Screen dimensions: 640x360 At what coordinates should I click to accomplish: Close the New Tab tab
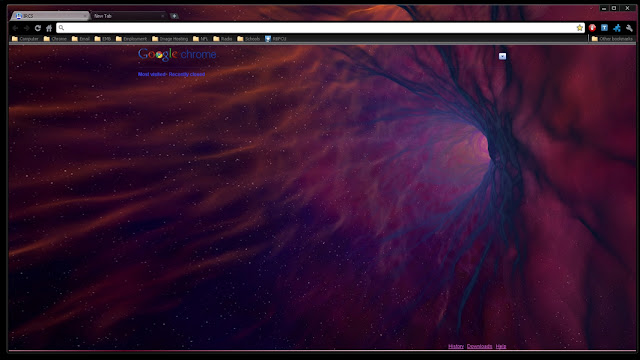point(162,16)
